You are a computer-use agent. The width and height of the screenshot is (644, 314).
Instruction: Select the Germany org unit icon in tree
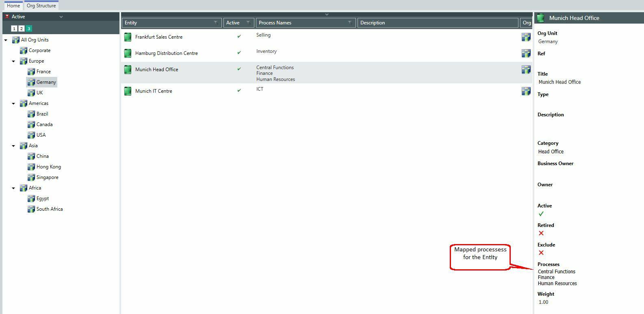pos(31,82)
